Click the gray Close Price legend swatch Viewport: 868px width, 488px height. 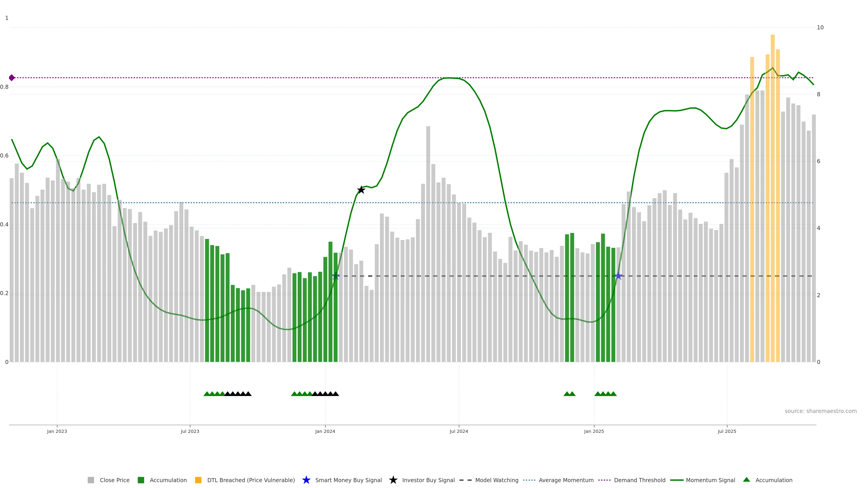tap(91, 480)
